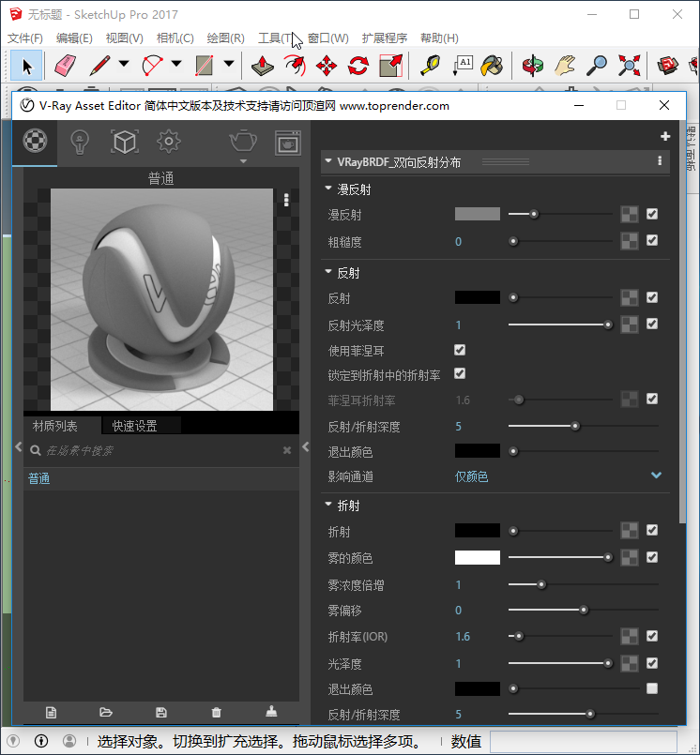Click the plus icon to add layer
The height and width of the screenshot is (755, 700).
click(x=665, y=136)
